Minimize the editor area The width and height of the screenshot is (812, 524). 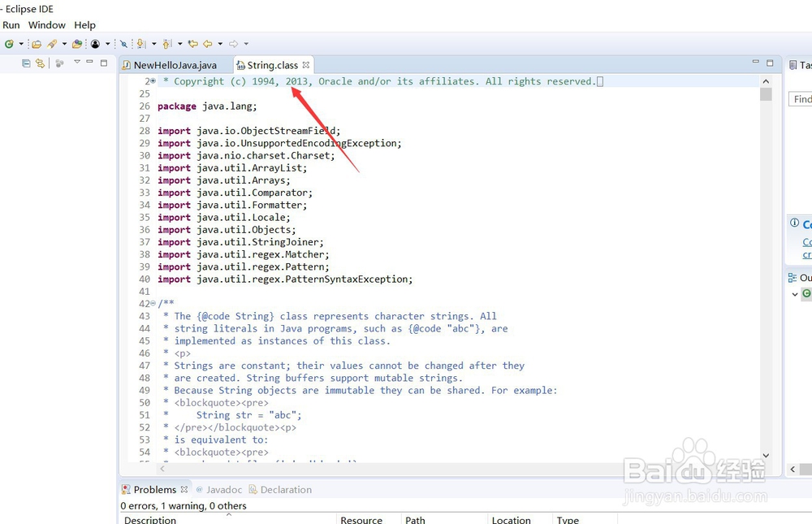755,62
